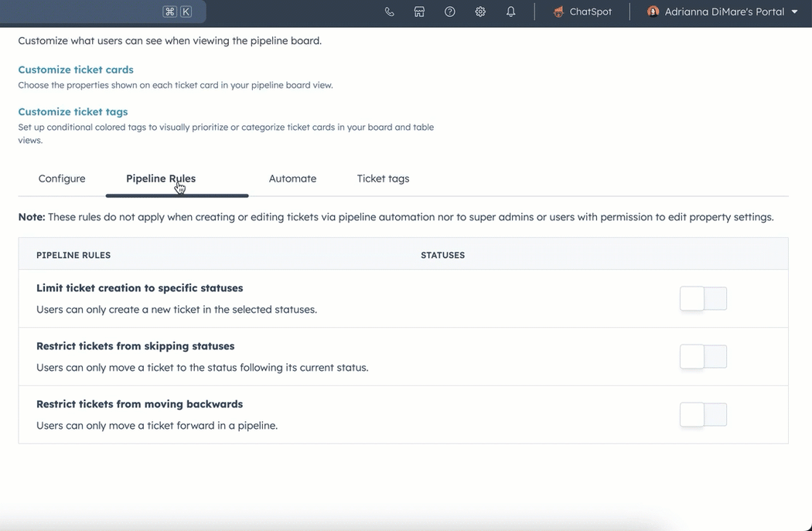Click the Customize ticket tags link

point(73,111)
